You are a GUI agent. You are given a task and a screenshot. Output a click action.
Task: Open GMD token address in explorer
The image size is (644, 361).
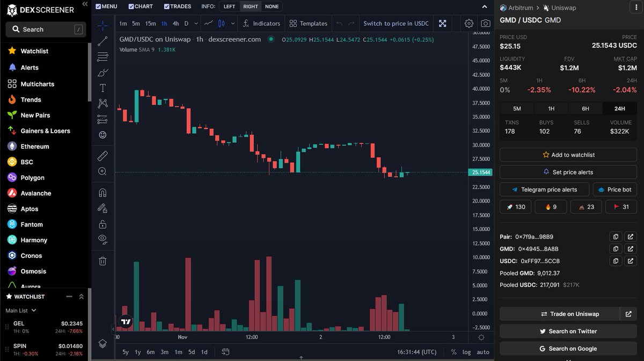point(630,249)
